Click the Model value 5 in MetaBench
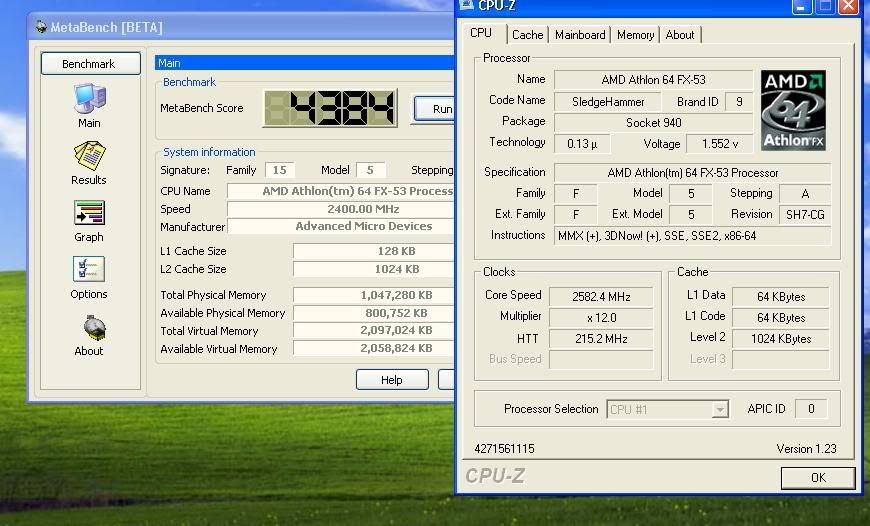This screenshot has width=870, height=526. tap(370, 170)
